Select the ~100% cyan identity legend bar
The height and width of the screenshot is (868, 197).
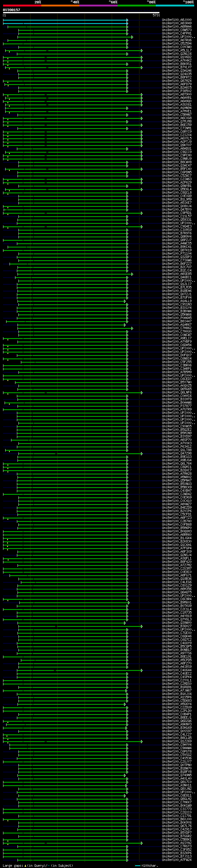(x=175, y=6)
